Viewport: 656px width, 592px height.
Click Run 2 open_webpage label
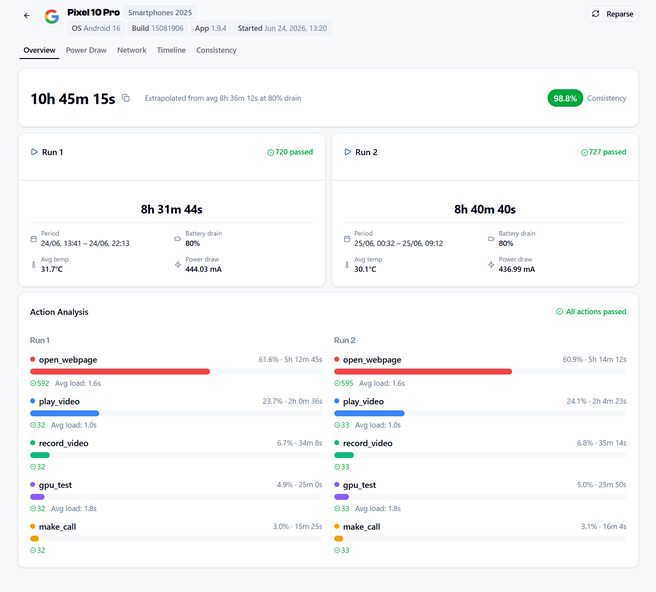(x=372, y=360)
